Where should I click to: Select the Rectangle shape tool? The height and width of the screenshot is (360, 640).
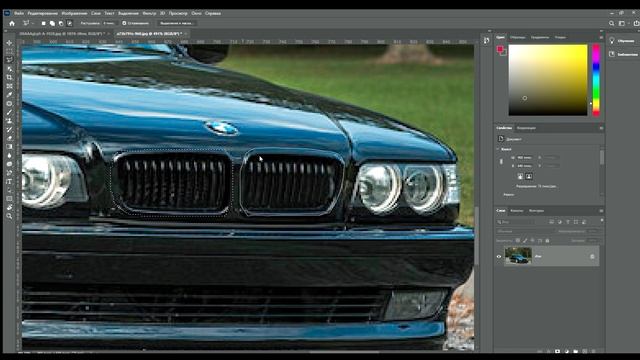(x=9, y=199)
